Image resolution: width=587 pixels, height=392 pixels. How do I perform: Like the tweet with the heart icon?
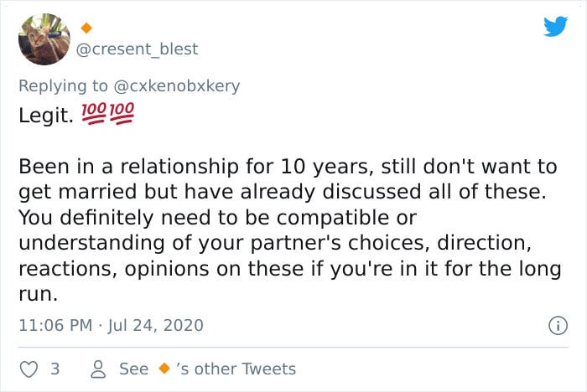29,369
